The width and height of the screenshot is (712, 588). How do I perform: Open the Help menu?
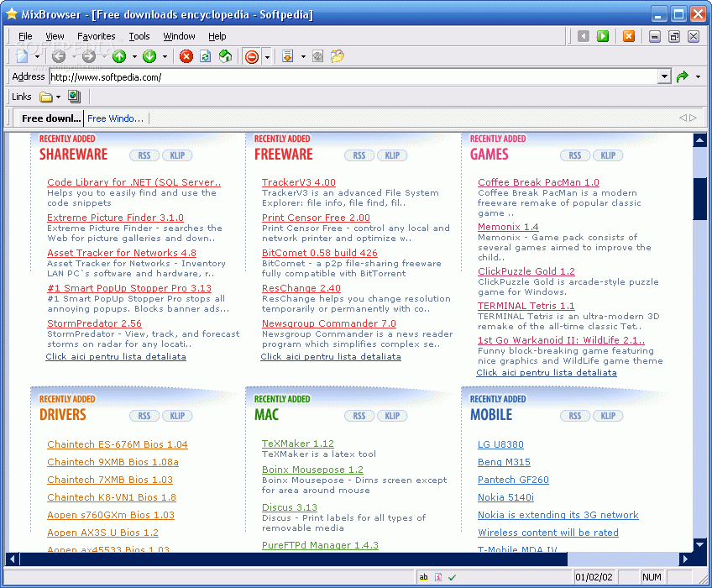point(217,36)
